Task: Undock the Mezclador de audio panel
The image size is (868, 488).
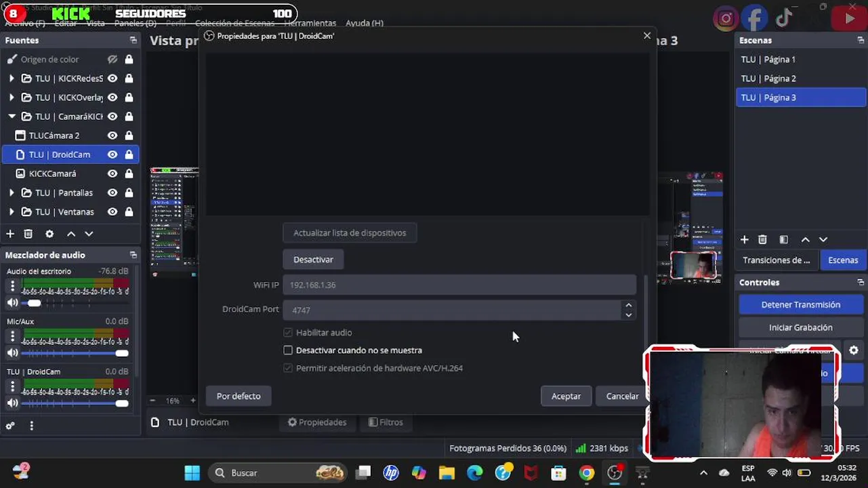Action: 133,256
